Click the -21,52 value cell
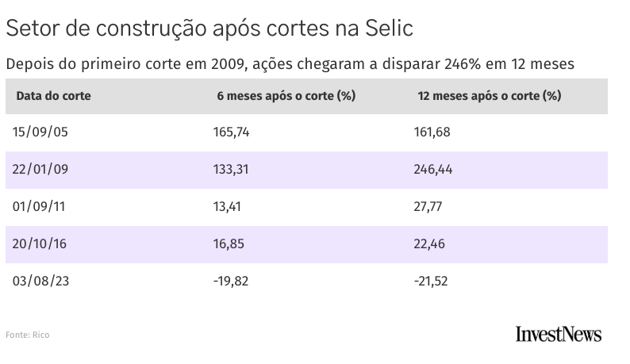 point(431,281)
